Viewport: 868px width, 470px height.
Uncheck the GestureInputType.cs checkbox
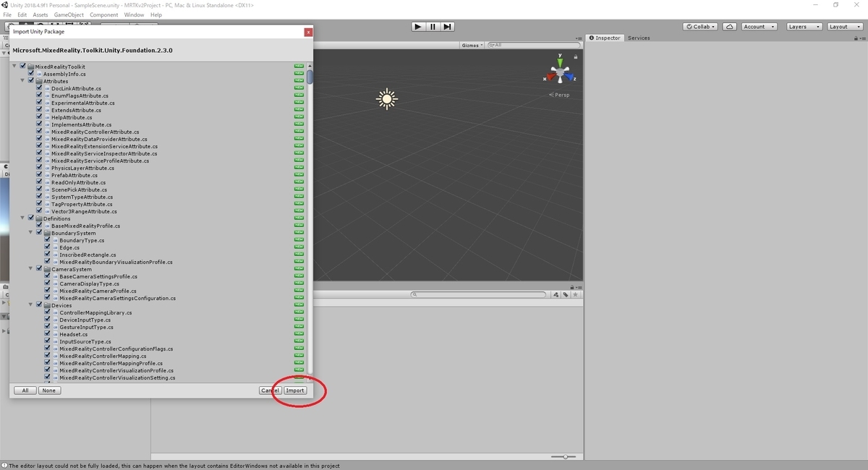point(48,327)
